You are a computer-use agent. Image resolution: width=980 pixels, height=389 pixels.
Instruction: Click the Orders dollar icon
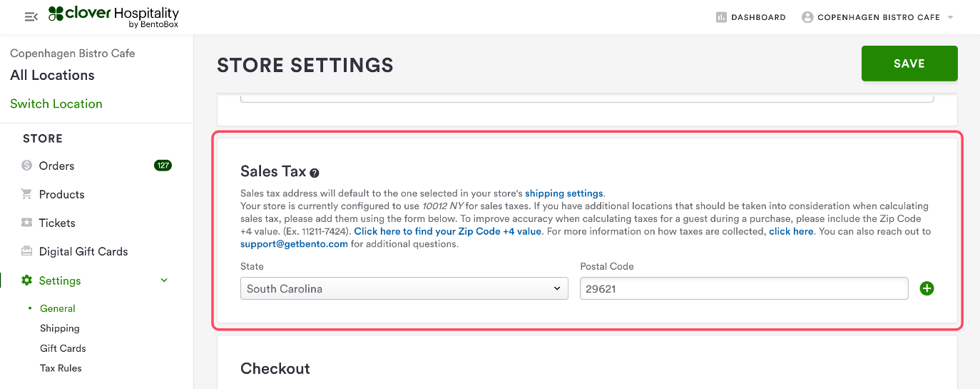click(x=27, y=166)
